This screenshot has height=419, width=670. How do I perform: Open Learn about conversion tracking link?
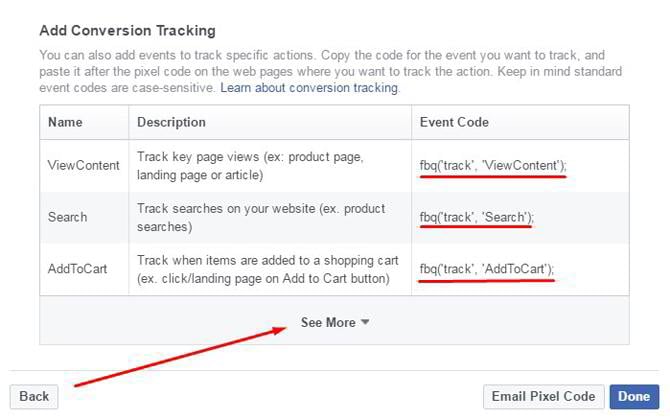pyautogui.click(x=309, y=88)
